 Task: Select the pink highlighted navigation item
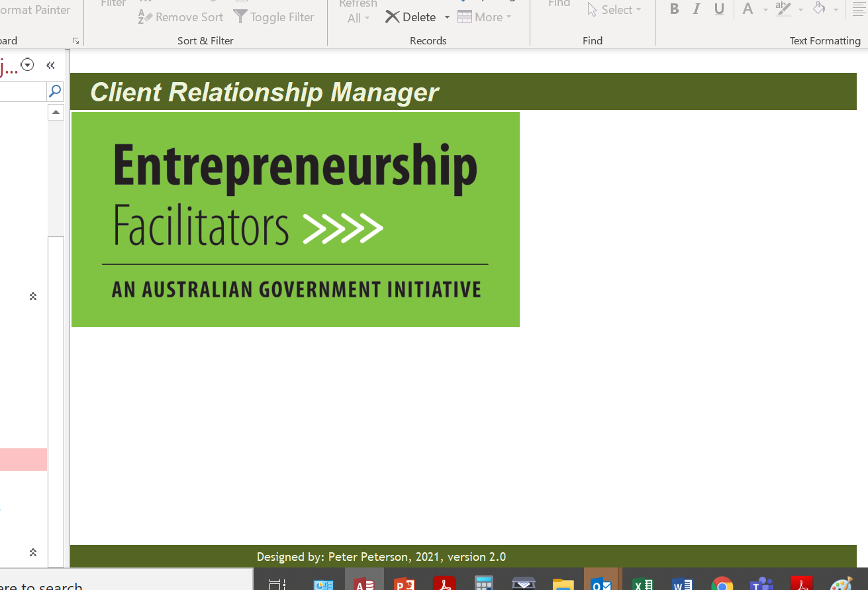pos(23,460)
